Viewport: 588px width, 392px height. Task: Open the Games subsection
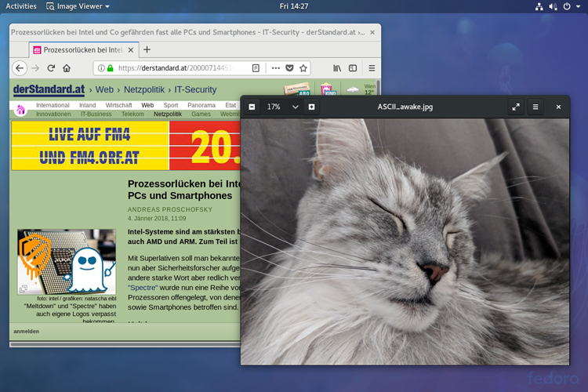click(201, 114)
